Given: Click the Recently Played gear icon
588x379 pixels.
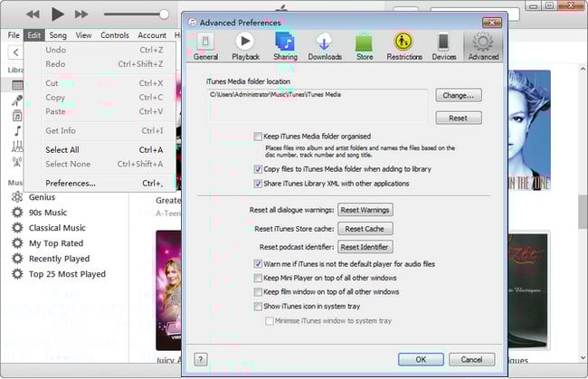Looking at the screenshot, I should (x=17, y=259).
